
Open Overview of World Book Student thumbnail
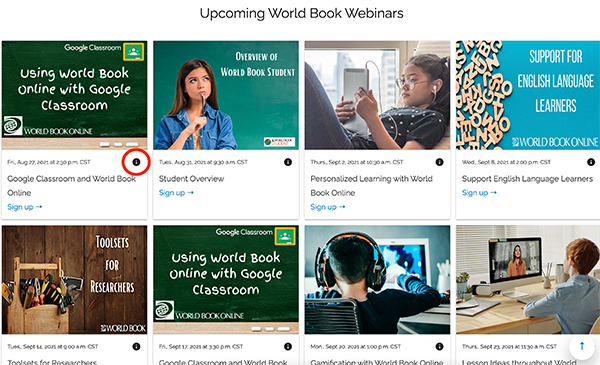pyautogui.click(x=226, y=95)
